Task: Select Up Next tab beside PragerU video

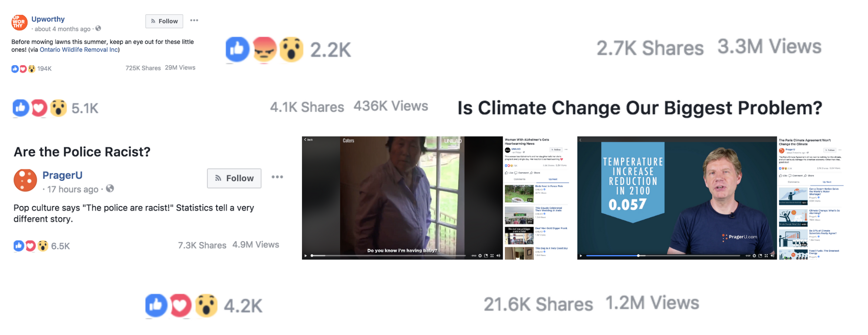Action: click(x=827, y=182)
